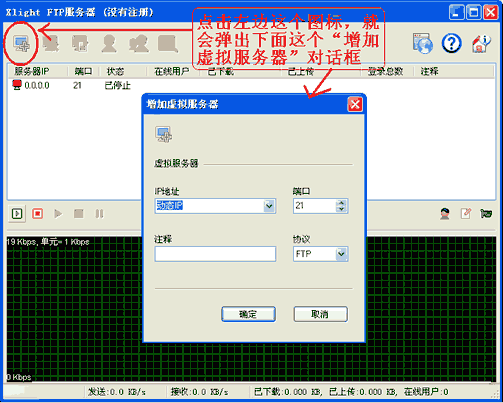Click the 状态 column header

[x=115, y=71]
